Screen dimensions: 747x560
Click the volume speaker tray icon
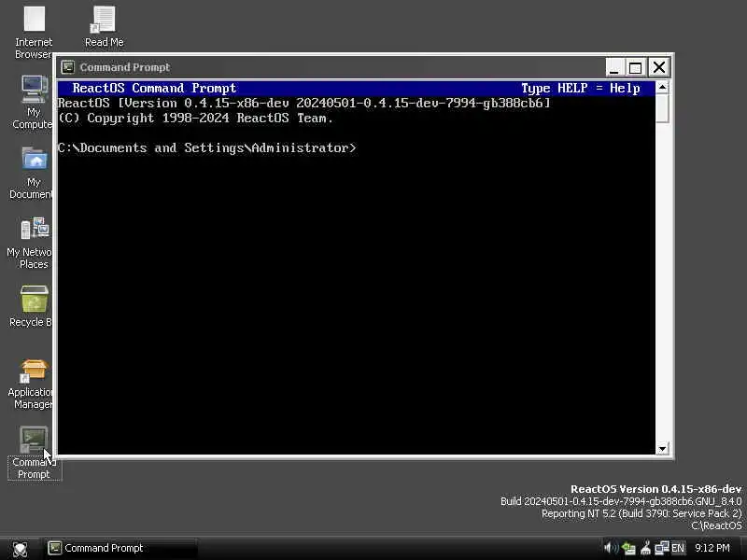pos(611,548)
